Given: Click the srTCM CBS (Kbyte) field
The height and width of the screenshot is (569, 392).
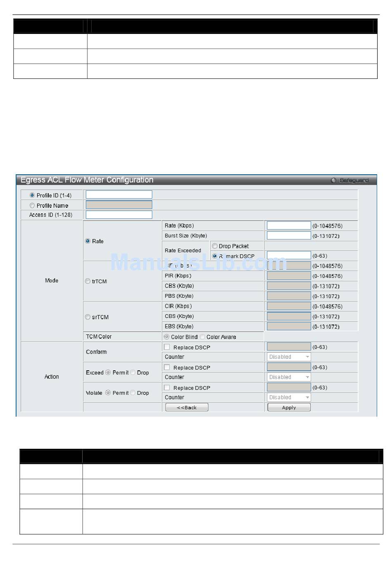Looking at the screenshot, I should 289,316.
